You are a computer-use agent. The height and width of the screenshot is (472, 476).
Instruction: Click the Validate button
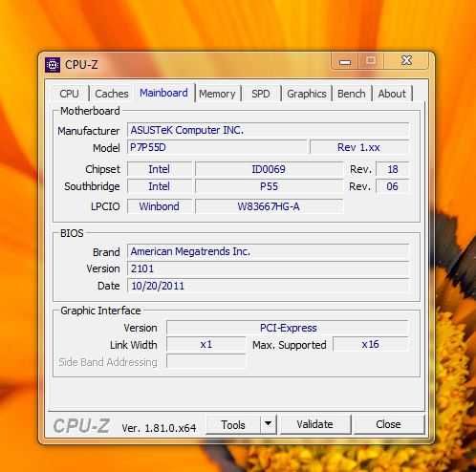point(315,424)
